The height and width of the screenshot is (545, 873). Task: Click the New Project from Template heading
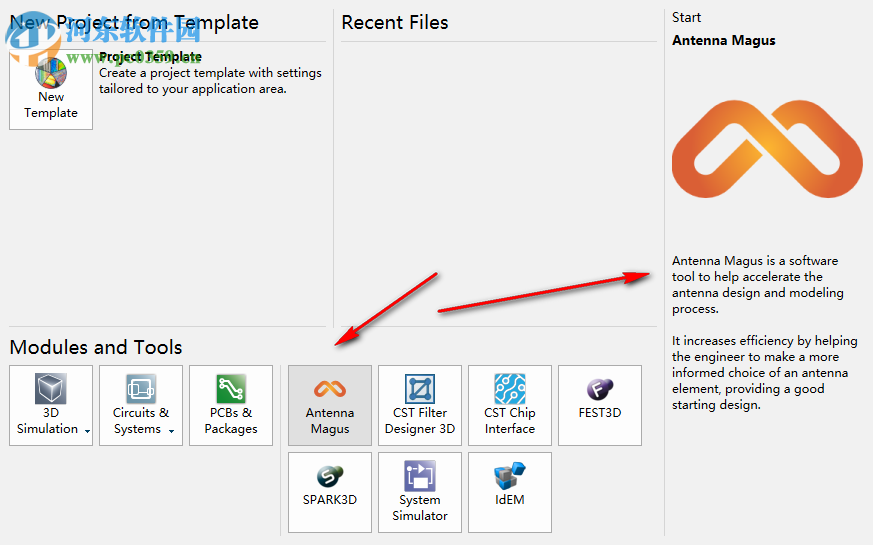[134, 22]
